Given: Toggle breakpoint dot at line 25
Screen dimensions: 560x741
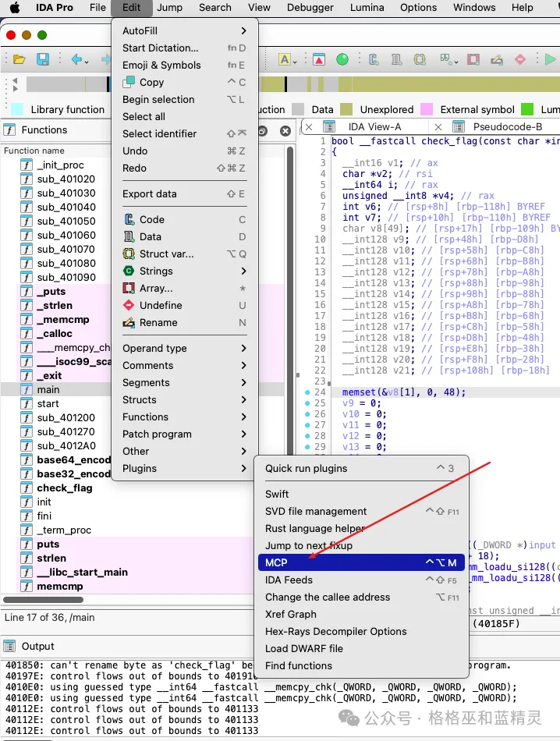Looking at the screenshot, I should (307, 403).
